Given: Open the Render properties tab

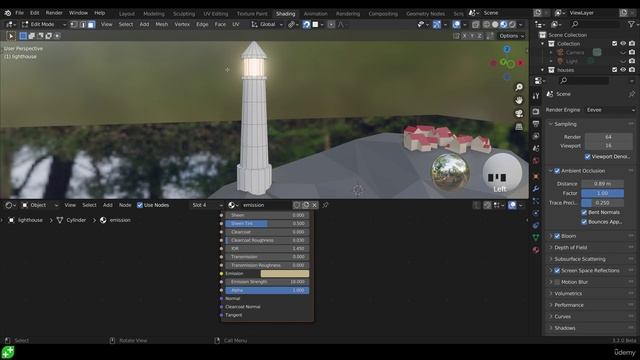Looking at the screenshot, I should (x=536, y=111).
